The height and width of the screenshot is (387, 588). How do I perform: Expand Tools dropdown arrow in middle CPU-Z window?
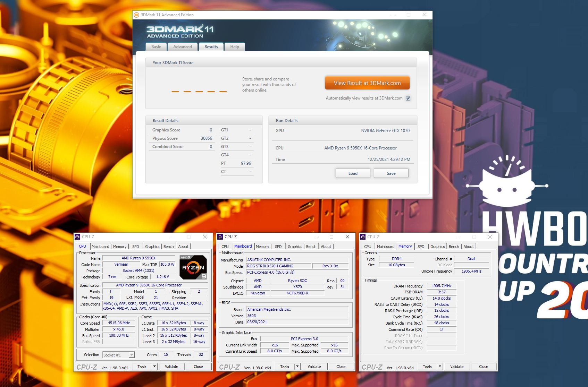pyautogui.click(x=297, y=367)
